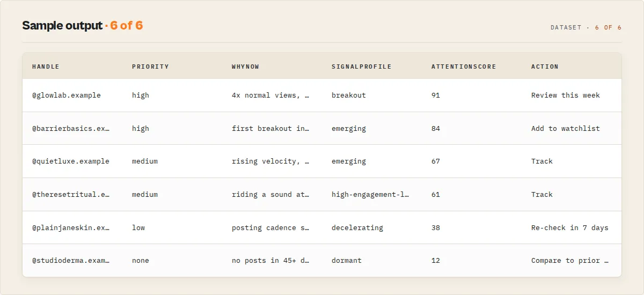The width and height of the screenshot is (644, 295).
Task: Select the ATTENTIONSCORE column header
Action: 464,67
